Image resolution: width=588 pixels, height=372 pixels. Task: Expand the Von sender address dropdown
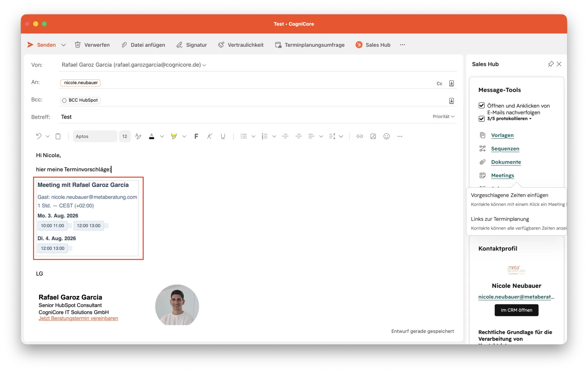[x=204, y=65]
